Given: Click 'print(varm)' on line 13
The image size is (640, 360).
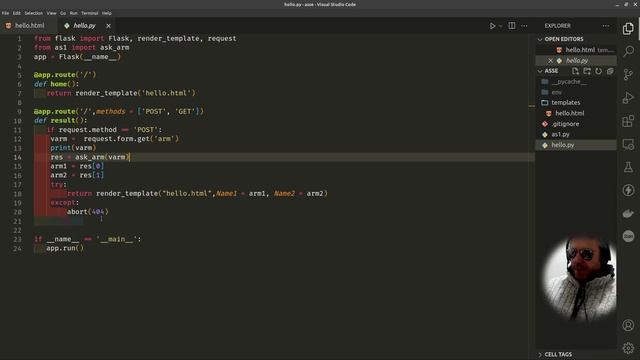Looking at the screenshot, I should point(73,148).
